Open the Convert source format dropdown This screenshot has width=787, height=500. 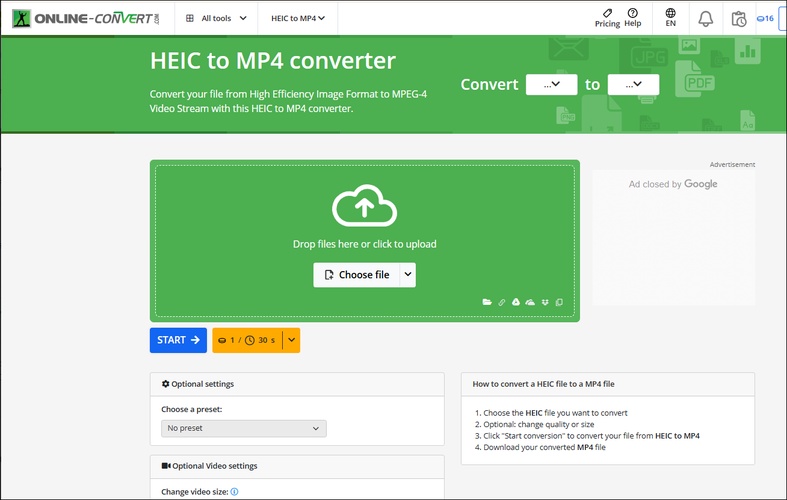click(x=552, y=84)
